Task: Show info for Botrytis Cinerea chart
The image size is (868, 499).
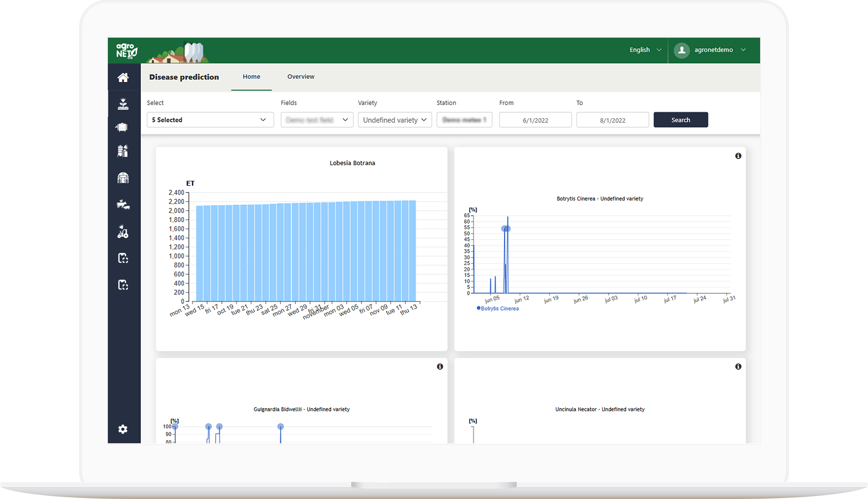Action: (738, 156)
